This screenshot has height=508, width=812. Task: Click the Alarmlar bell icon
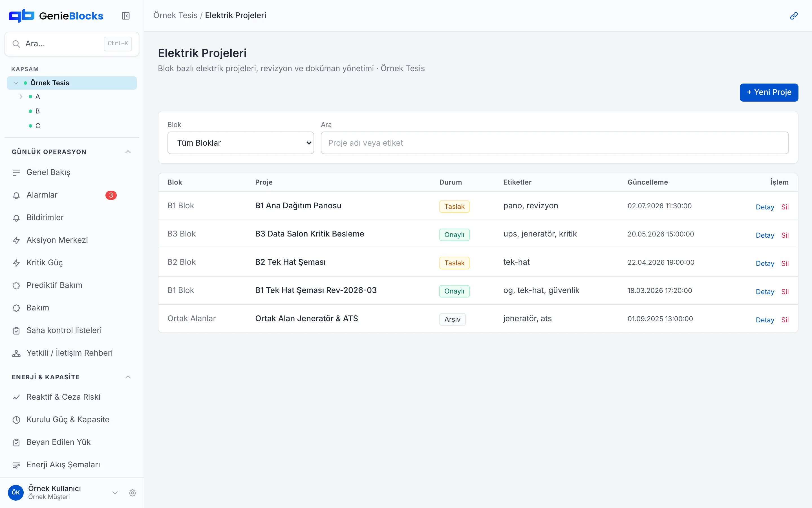(16, 195)
